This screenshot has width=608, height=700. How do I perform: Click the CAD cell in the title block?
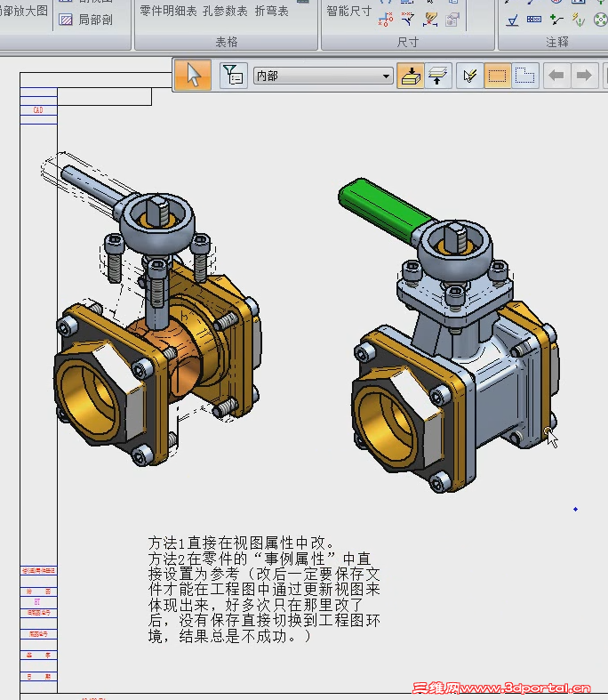tap(38, 109)
